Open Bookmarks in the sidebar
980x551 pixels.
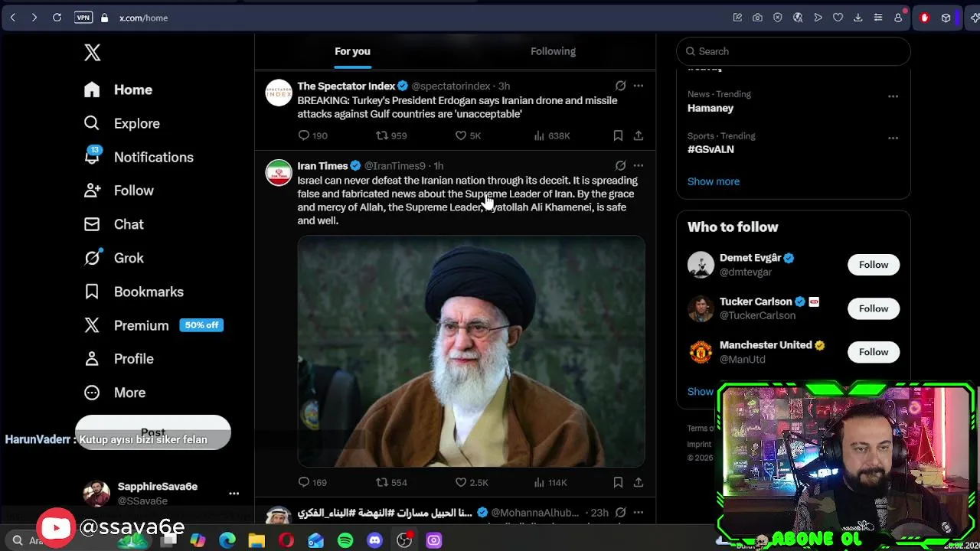pos(134,292)
